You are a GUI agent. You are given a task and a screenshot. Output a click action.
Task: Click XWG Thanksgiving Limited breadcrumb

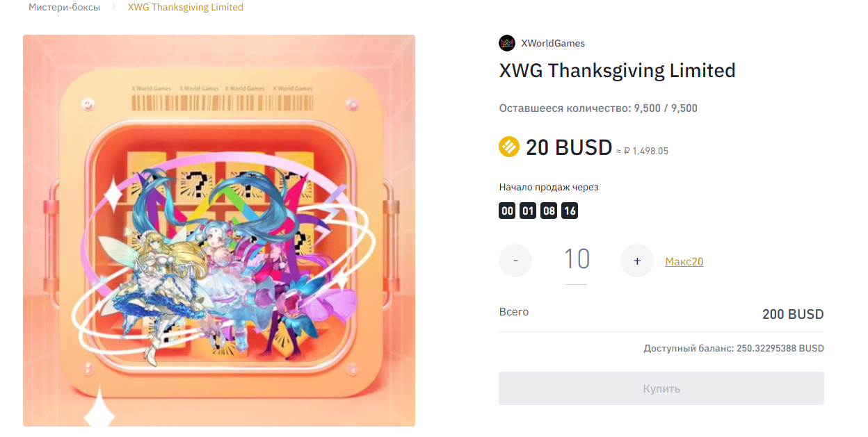(186, 7)
